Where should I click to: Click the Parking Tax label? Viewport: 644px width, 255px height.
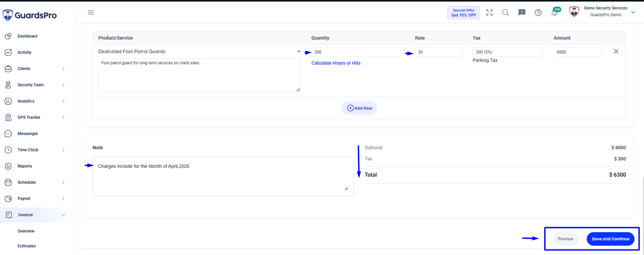[485, 60]
